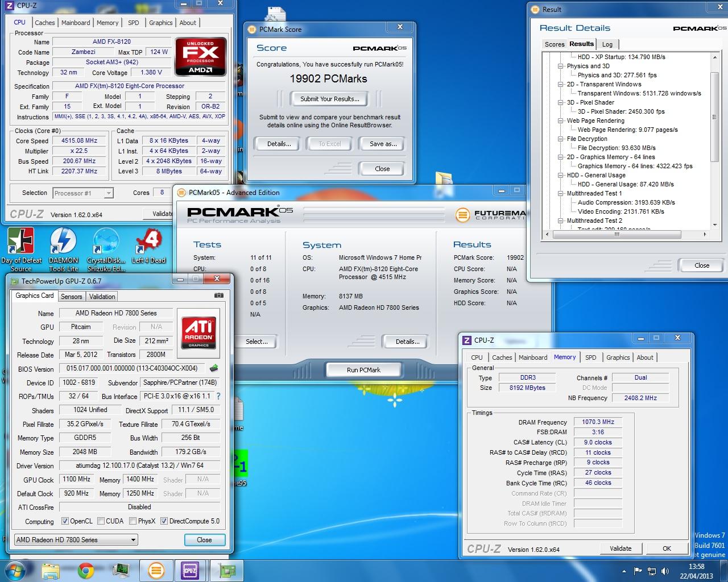Click Select... button in PCMark05 Tests
The width and height of the screenshot is (728, 582).
tap(257, 342)
